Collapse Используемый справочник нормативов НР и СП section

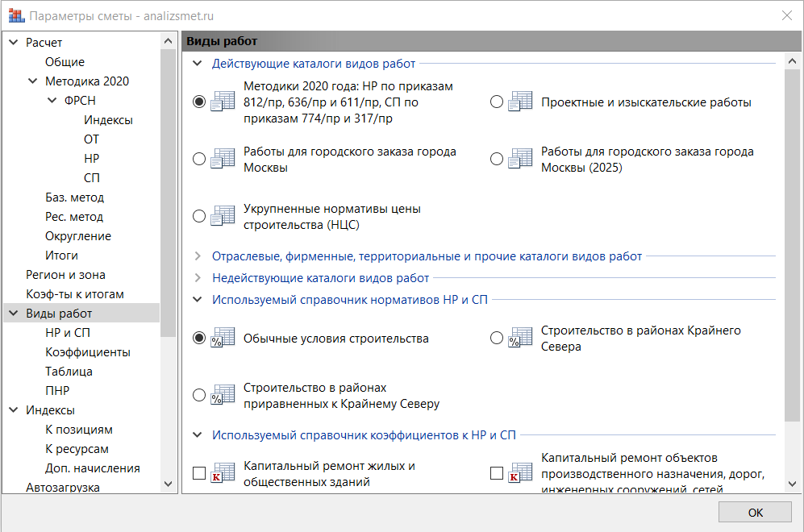click(x=198, y=299)
